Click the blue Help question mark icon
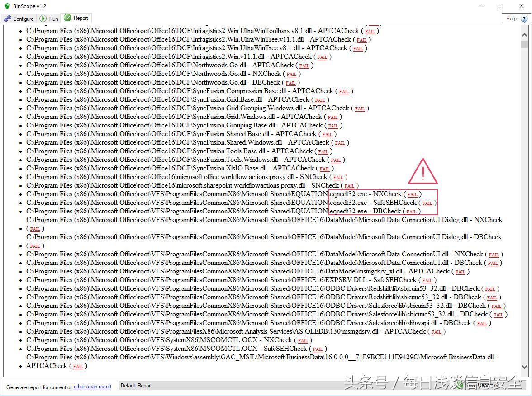Viewport: 532px width, 396px height. pos(524,19)
